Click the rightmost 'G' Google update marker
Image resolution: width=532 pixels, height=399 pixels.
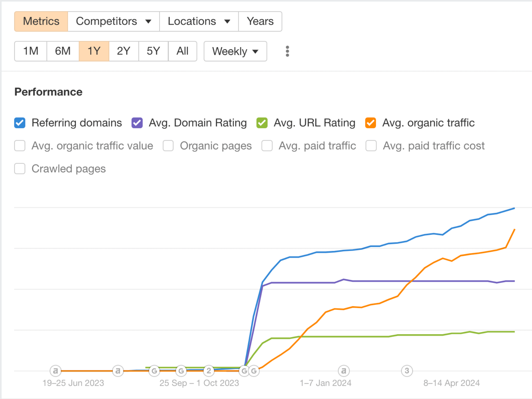click(x=254, y=371)
